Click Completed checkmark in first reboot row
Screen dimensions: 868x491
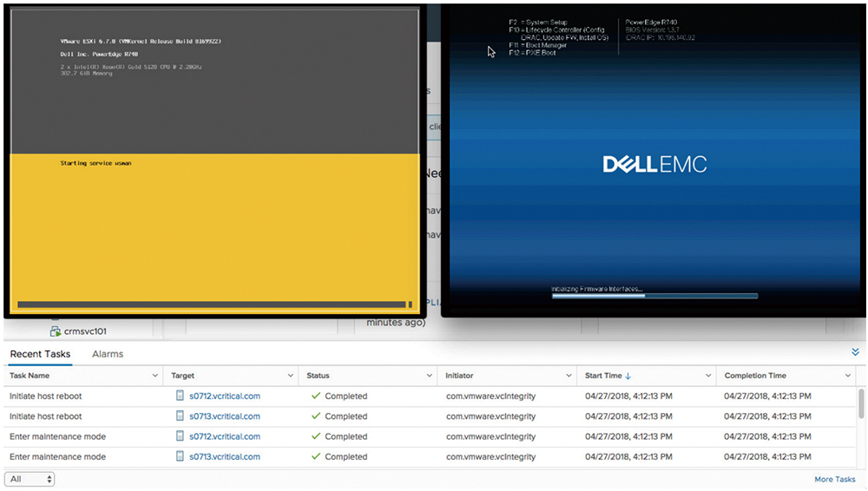point(316,396)
